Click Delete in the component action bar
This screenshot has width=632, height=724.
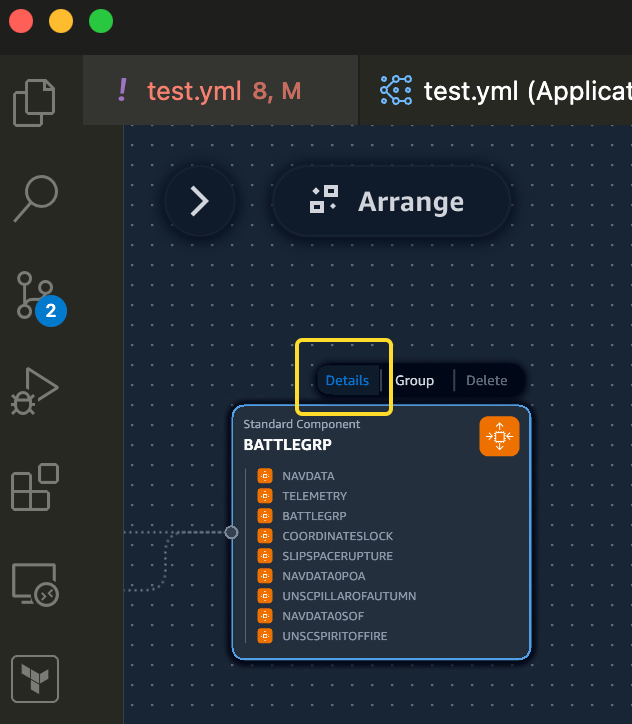pos(487,380)
